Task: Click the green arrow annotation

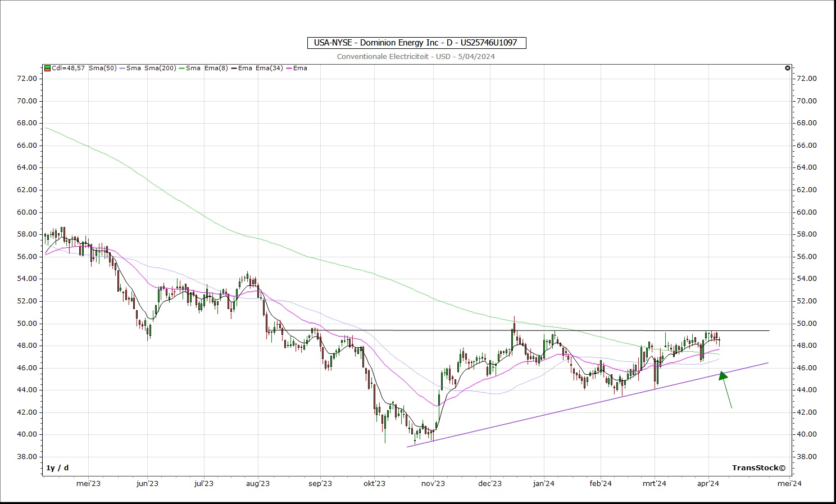Action: click(726, 389)
